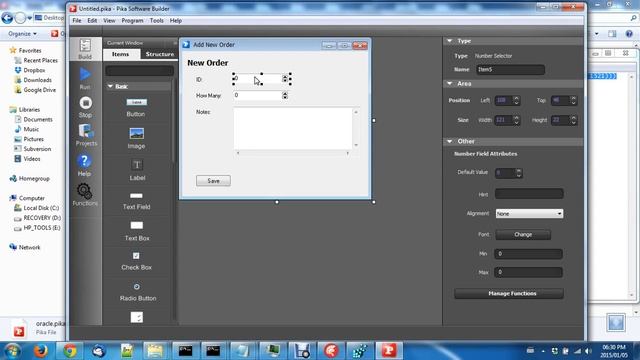The image size is (640, 360).
Task: Click the How Many stepper arrows
Action: click(x=285, y=96)
